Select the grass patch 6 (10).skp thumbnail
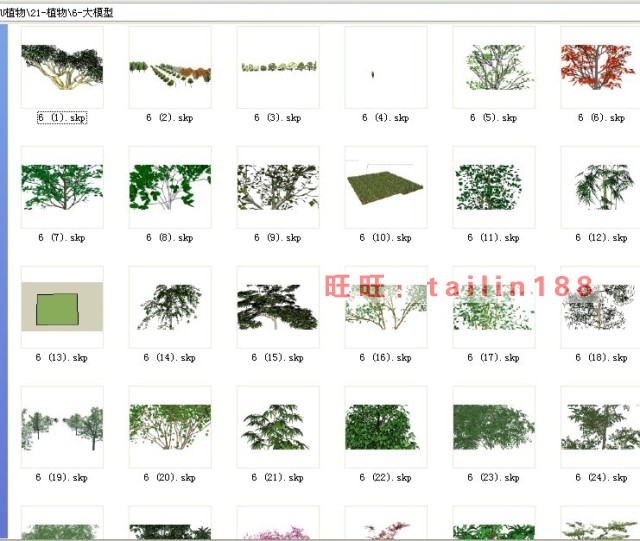Screen dimensions: 640x541 click(386, 187)
